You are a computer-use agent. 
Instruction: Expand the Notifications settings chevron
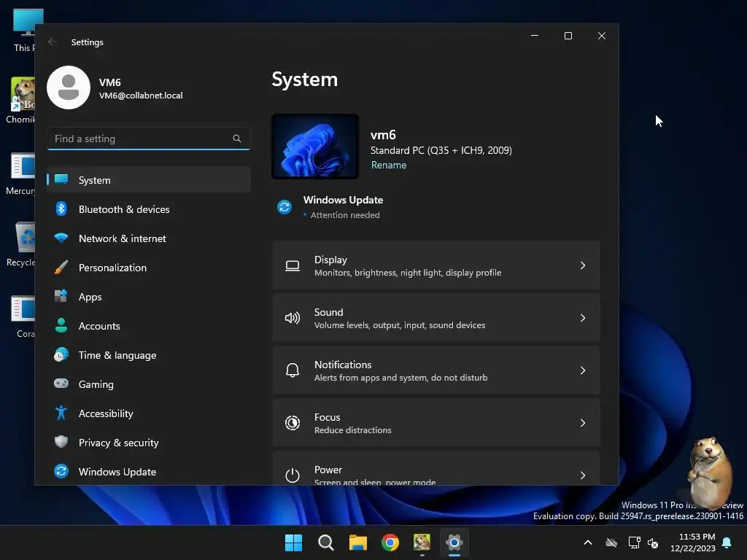point(583,370)
